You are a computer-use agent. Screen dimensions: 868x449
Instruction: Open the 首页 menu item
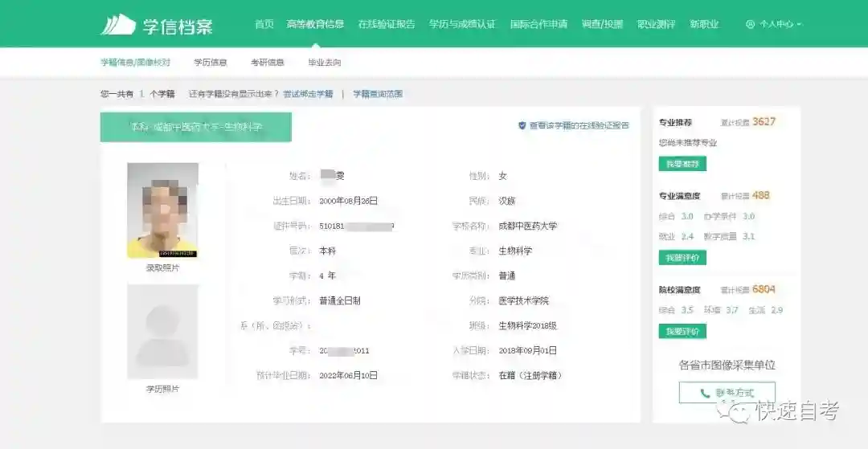264,24
